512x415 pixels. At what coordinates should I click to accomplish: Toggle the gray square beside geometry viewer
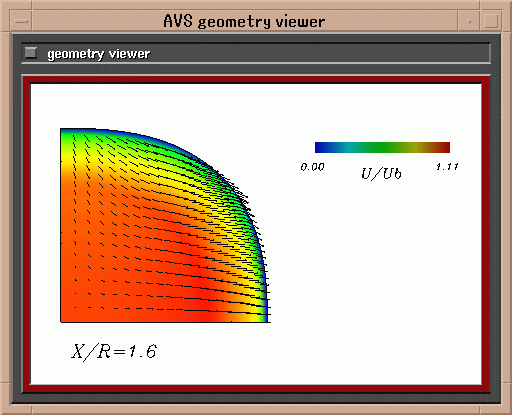[x=31, y=53]
